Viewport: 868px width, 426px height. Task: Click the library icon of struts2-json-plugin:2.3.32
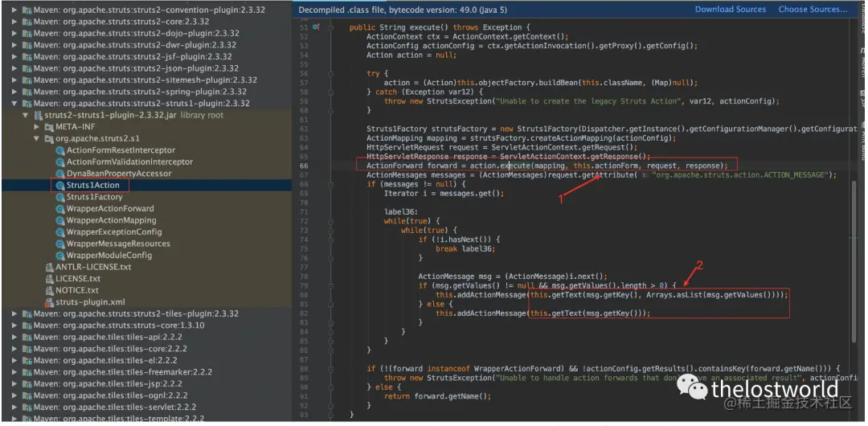pos(27,68)
